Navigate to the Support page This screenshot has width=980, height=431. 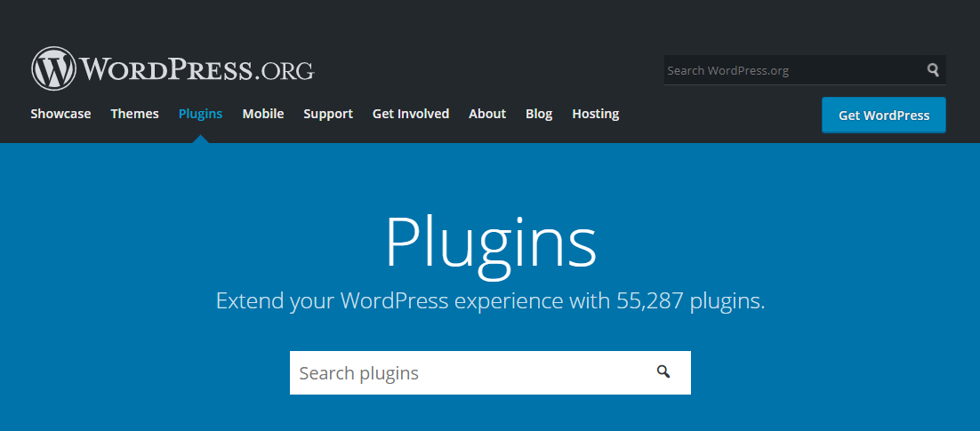328,114
